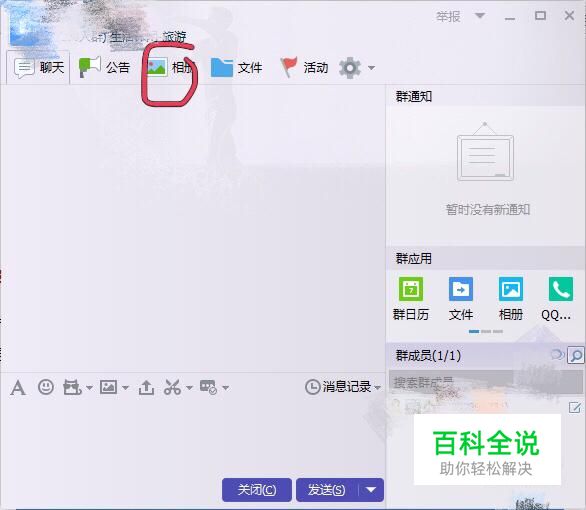Expand the screenshot options dropdown arrow
The width and height of the screenshot is (586, 510).
pyautogui.click(x=189, y=388)
